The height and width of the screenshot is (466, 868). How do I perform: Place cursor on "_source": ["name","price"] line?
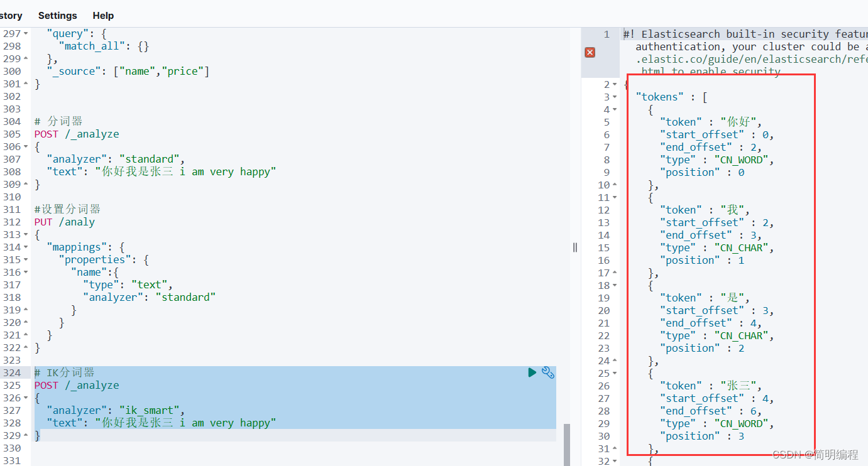[x=128, y=71]
